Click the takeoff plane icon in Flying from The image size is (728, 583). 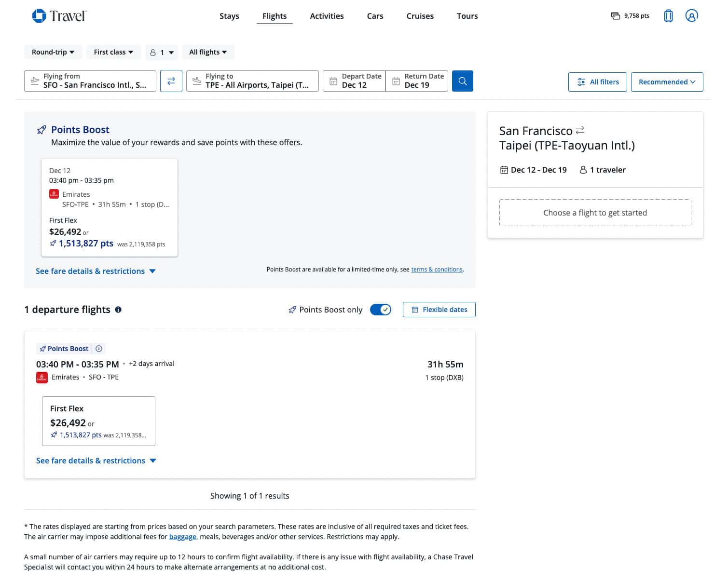click(35, 81)
